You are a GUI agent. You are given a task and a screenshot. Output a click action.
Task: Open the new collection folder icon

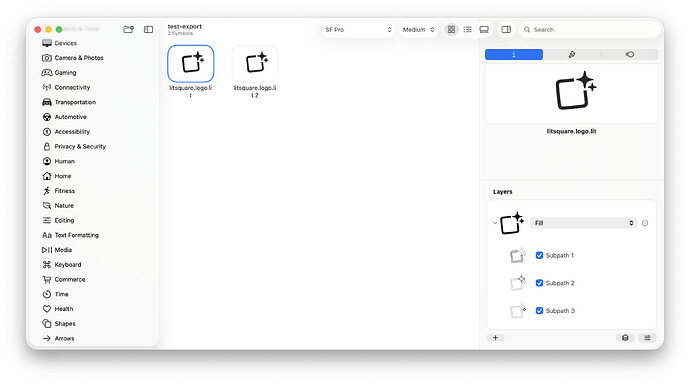click(x=128, y=29)
